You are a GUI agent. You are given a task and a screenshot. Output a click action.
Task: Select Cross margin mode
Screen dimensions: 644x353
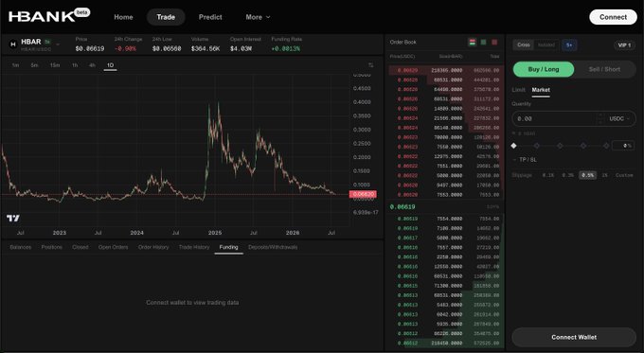[x=523, y=44]
